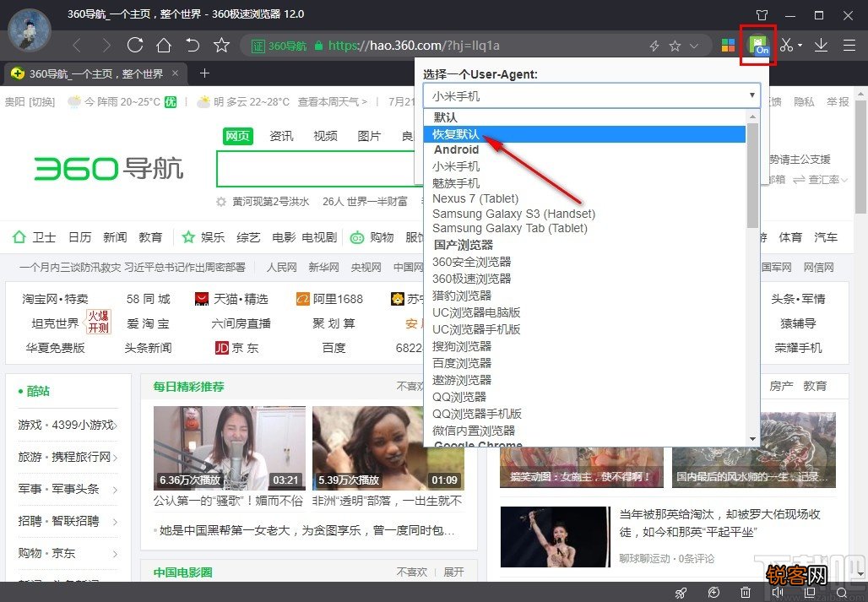Switch to the 360导航_一个主页 tab
This screenshot has height=602, width=868.
[93, 73]
